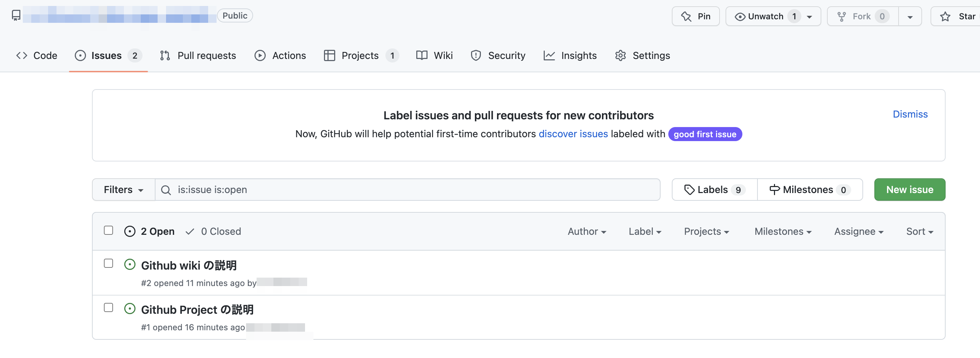Expand the Author filter dropdown
The image size is (980, 358).
coord(586,231)
